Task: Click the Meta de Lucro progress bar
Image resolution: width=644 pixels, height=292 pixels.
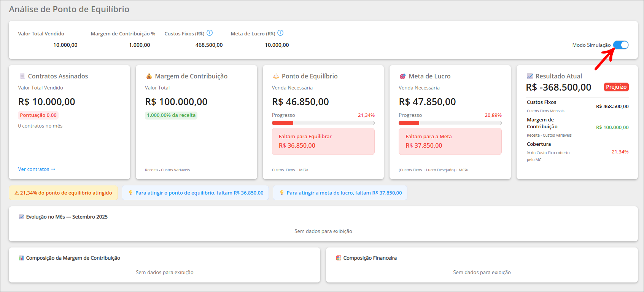Action: [x=450, y=123]
